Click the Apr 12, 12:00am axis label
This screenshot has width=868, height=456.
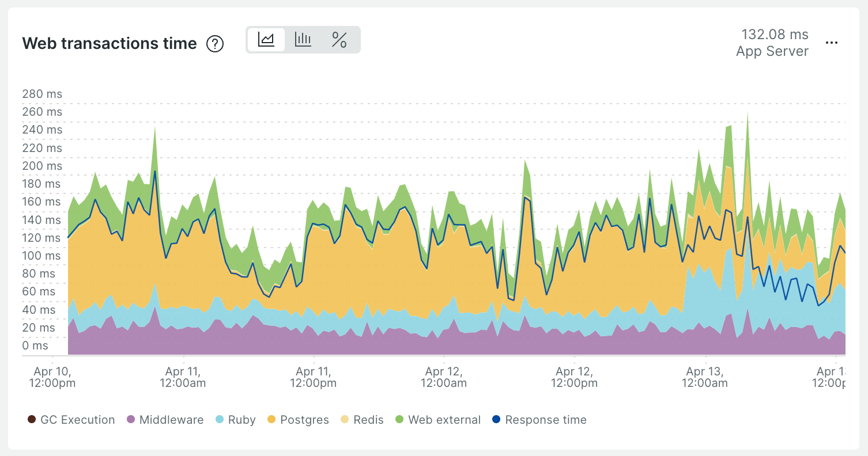point(444,377)
